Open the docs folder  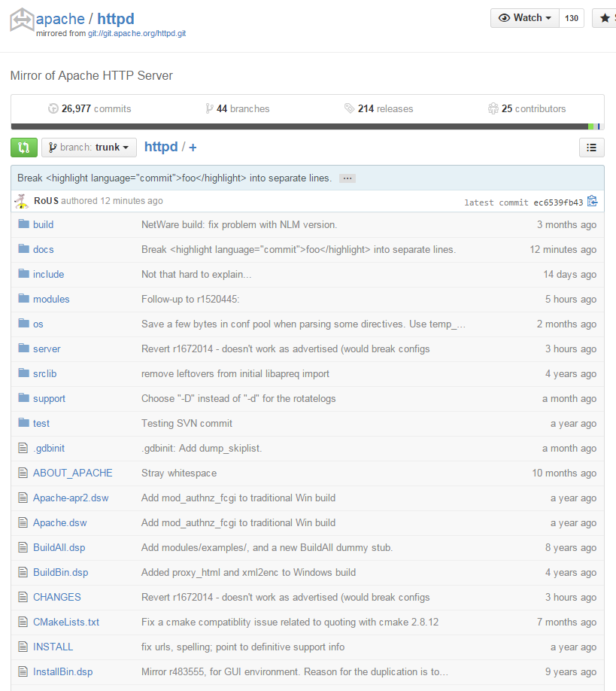tap(43, 249)
